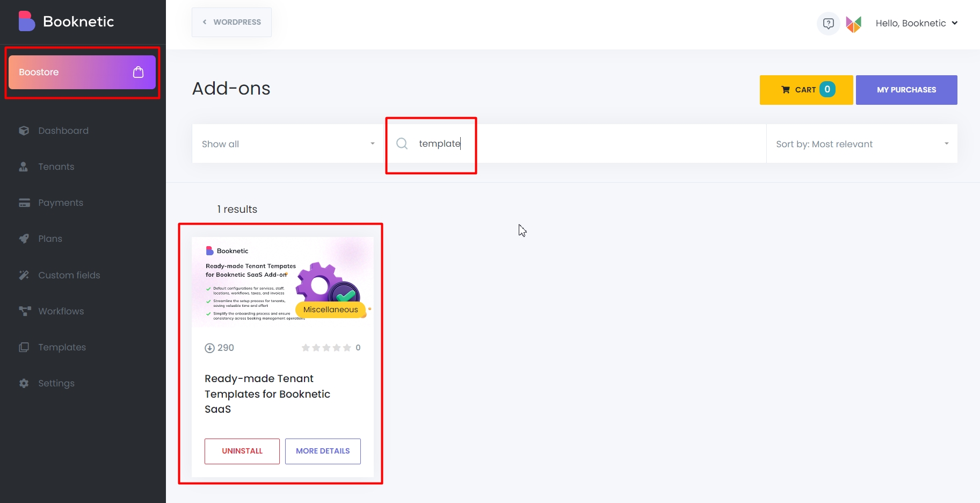The height and width of the screenshot is (503, 980).
Task: Click the colorful avatar logo icon
Action: click(854, 24)
